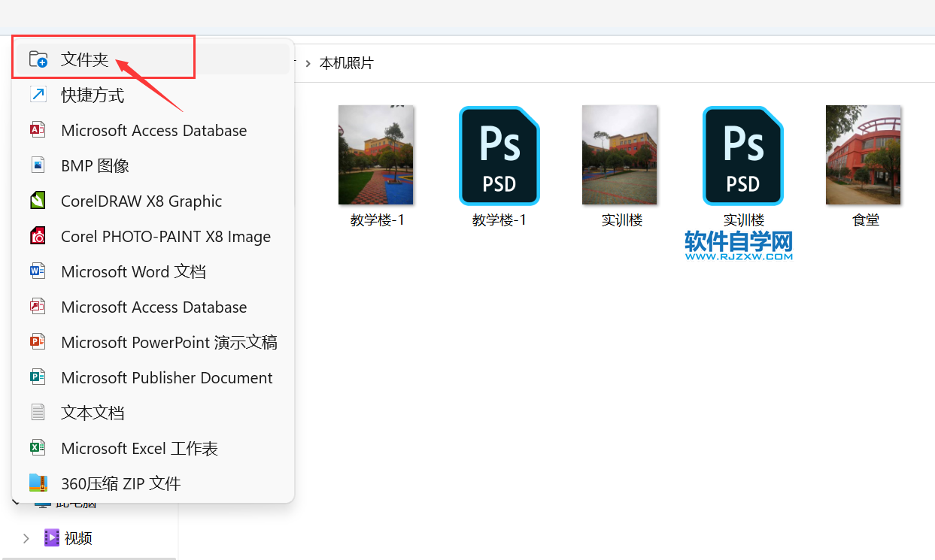Expand the 视频 tree node chevron
935x560 pixels.
point(26,538)
